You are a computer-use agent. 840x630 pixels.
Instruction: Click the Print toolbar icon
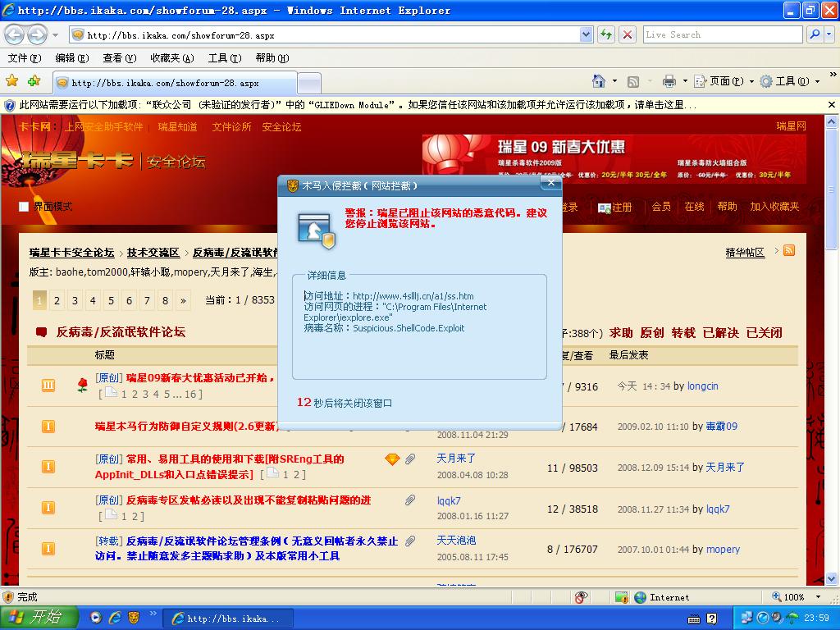[x=669, y=81]
